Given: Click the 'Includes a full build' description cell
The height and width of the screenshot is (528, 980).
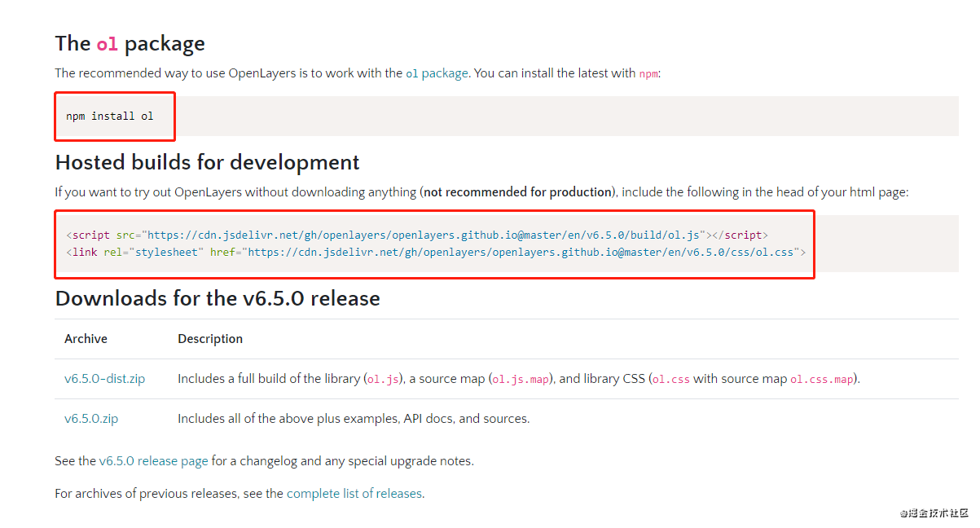Looking at the screenshot, I should (519, 379).
